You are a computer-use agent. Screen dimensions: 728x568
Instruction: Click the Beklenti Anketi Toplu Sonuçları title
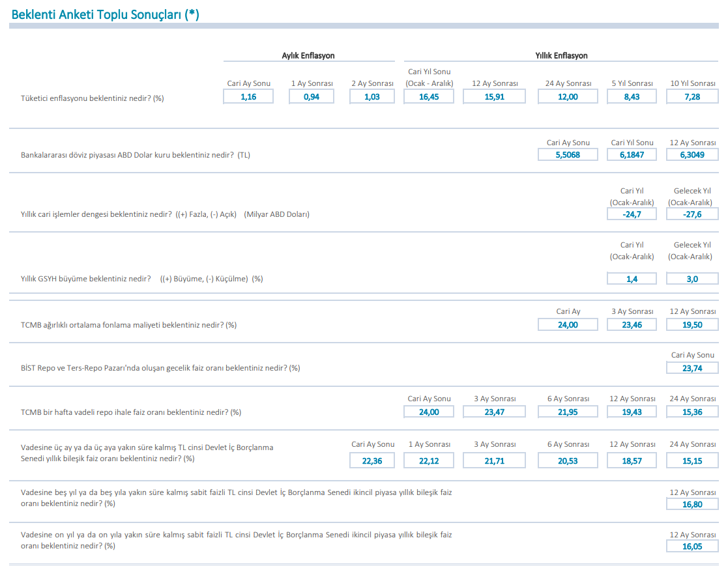click(x=106, y=15)
